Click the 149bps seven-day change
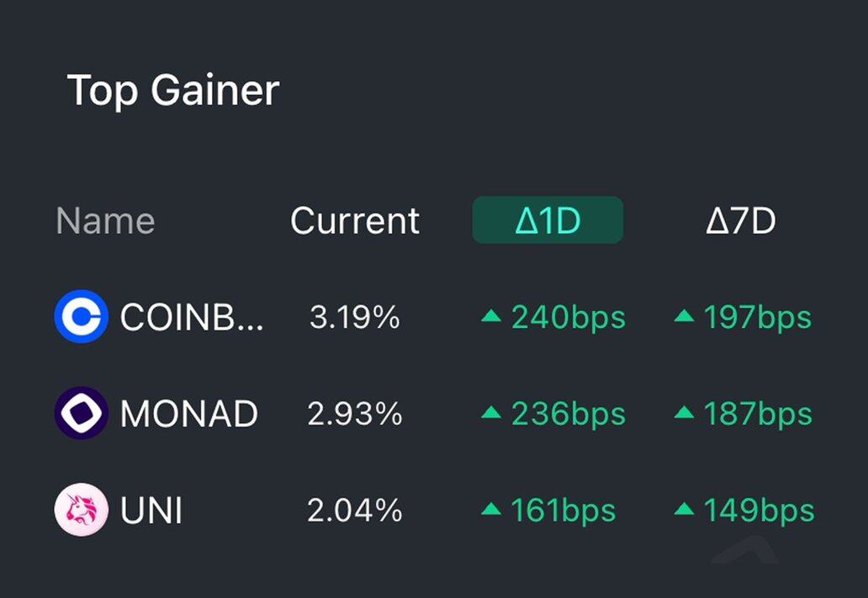 [x=744, y=511]
